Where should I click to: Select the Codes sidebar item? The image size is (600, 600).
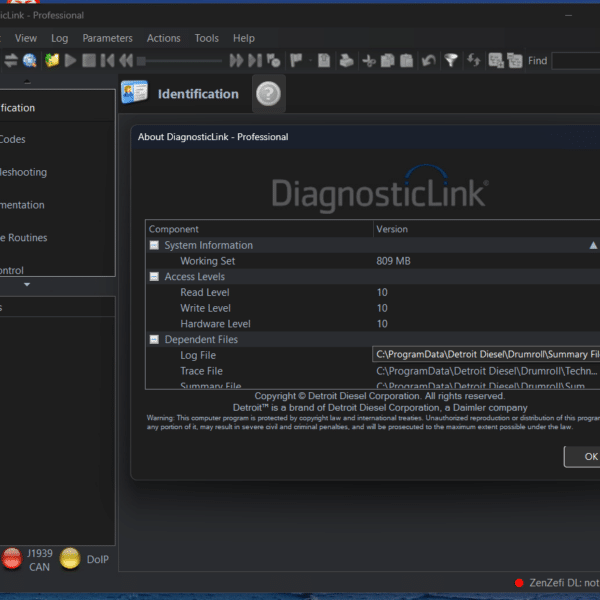[x=57, y=139]
